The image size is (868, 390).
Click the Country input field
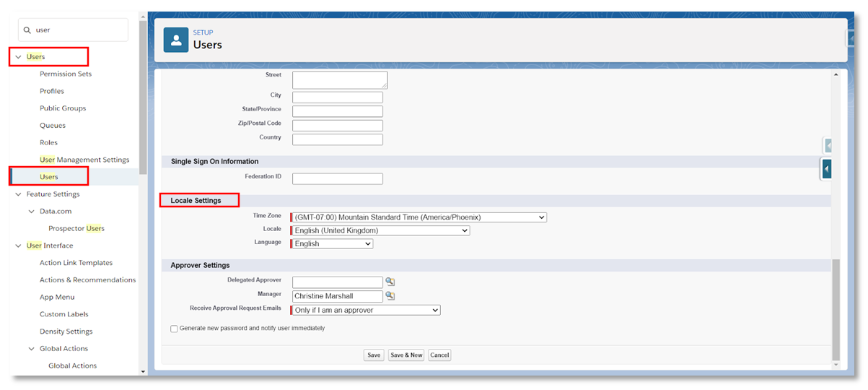pos(338,139)
